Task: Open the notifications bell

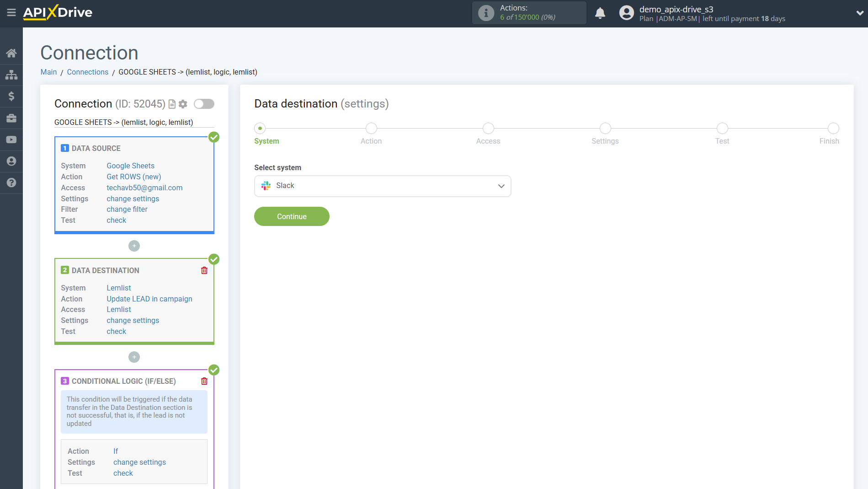Action: click(x=600, y=13)
